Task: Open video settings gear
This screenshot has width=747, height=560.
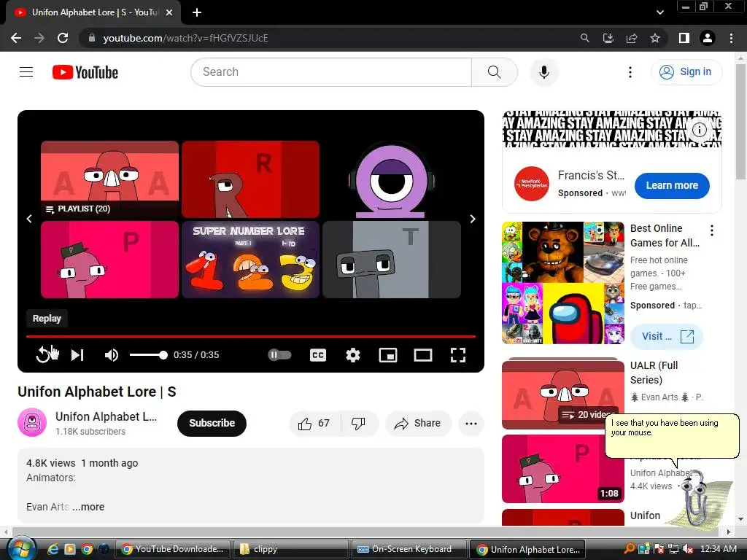Action: pos(353,355)
